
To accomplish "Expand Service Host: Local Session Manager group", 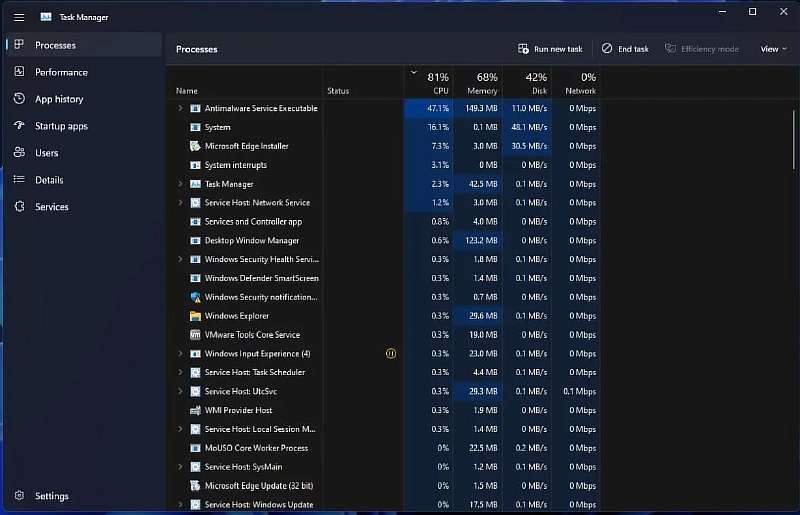I will 180,429.
